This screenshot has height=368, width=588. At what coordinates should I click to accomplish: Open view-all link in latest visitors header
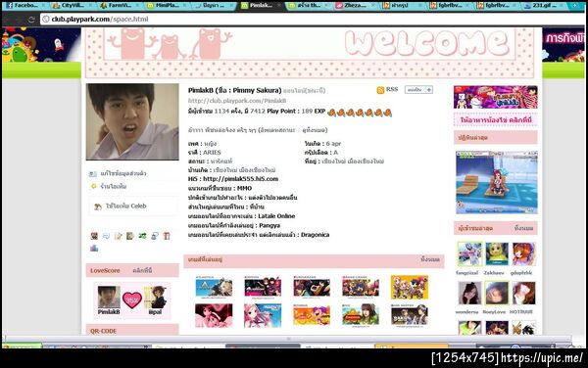(523, 228)
